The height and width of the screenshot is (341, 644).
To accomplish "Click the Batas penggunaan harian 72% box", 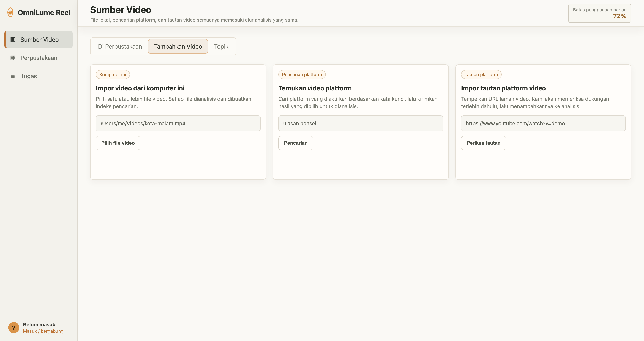I will click(x=599, y=13).
